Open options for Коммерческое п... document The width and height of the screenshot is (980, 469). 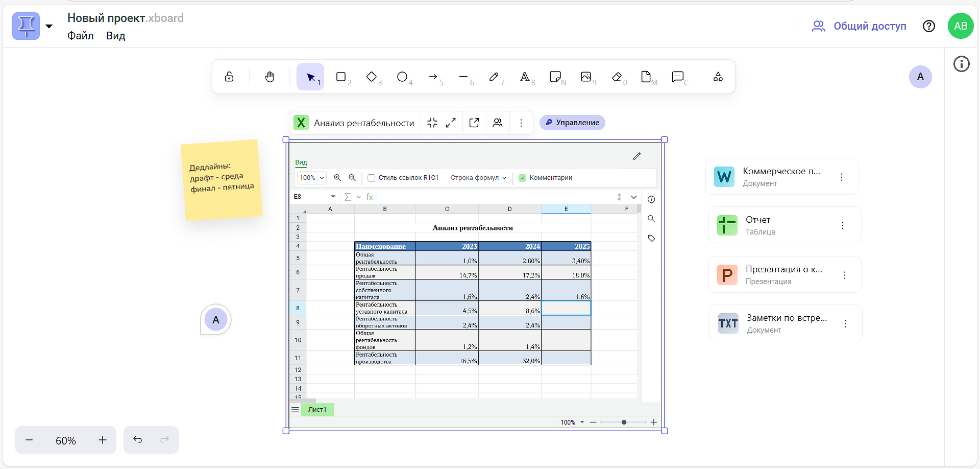pyautogui.click(x=842, y=177)
